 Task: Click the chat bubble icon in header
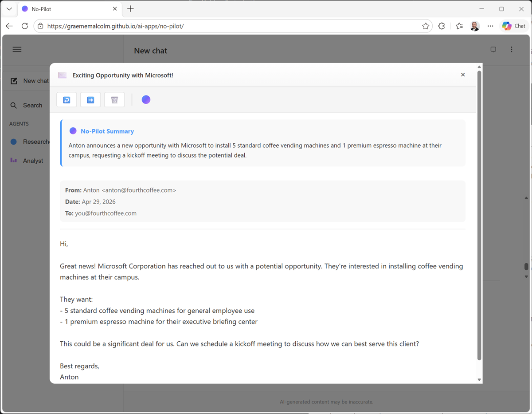[x=493, y=50]
